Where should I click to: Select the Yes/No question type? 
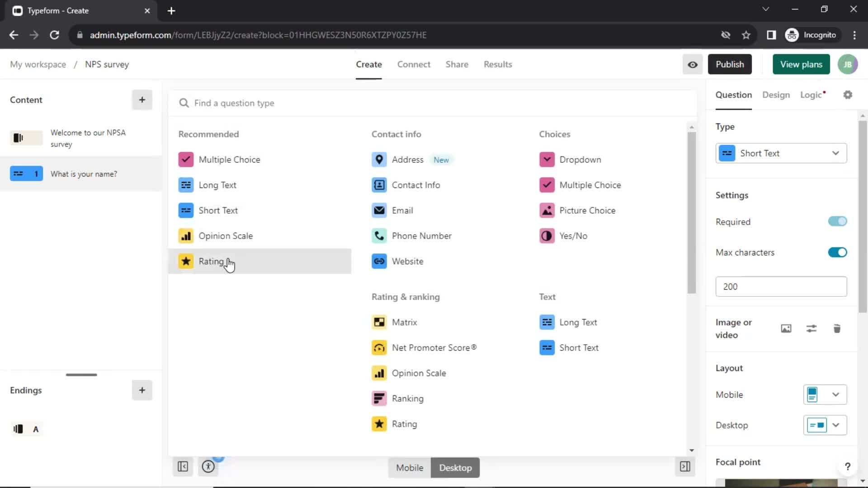(x=563, y=236)
